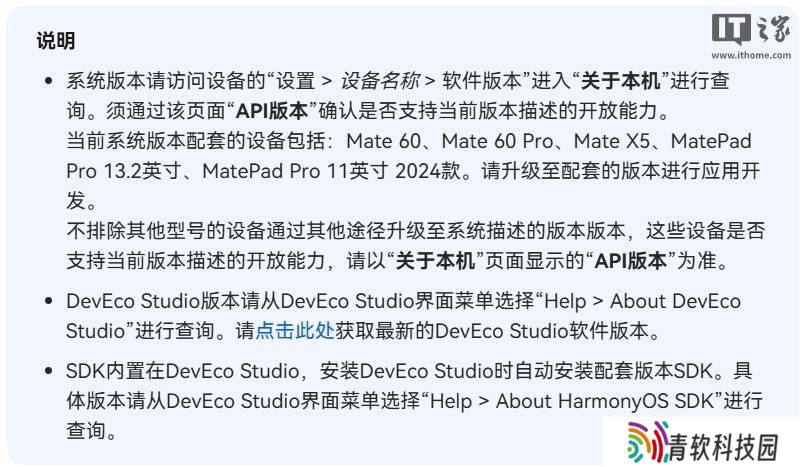Click the Help > About HarmonyOS SDK path
Image resolution: width=803 pixels, height=467 pixels.
coord(572,401)
